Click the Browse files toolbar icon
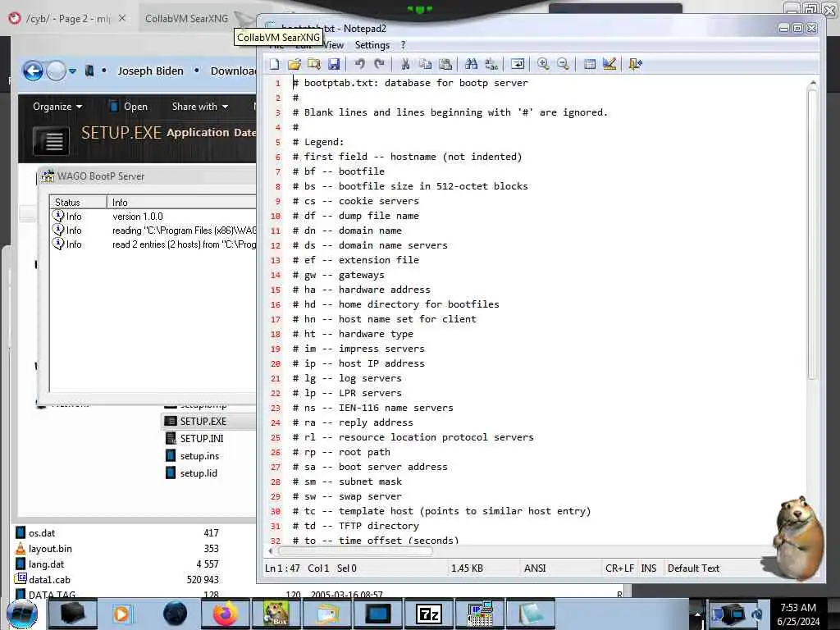 tap(314, 64)
